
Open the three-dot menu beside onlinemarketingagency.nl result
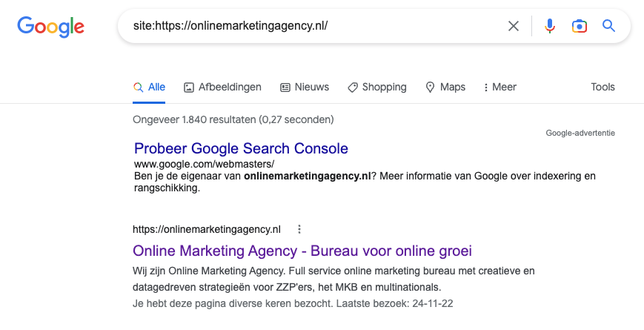tap(299, 229)
